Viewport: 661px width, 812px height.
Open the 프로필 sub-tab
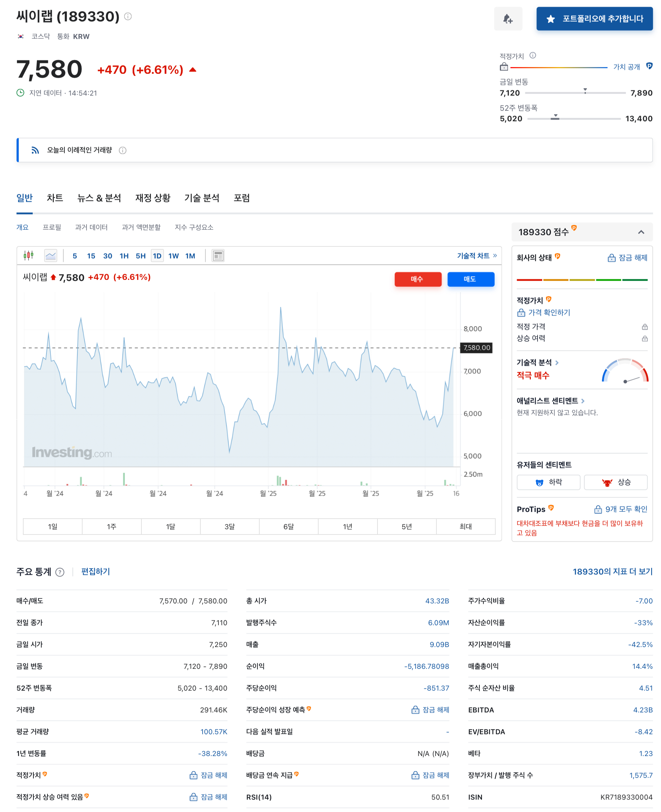tap(52, 227)
